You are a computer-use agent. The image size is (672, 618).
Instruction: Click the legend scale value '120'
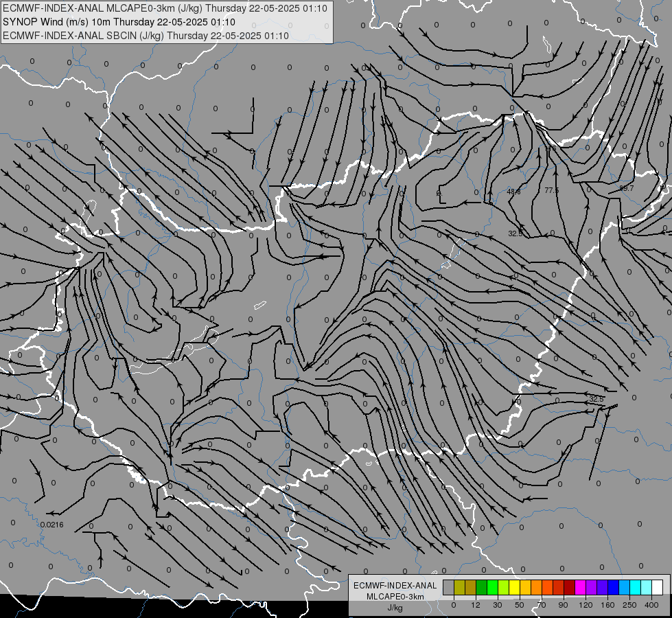point(586,605)
